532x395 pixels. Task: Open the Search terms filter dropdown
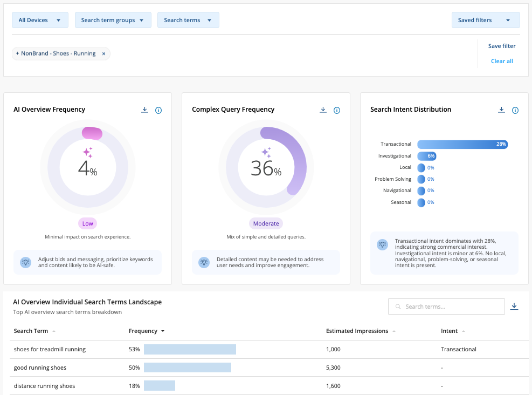coord(188,20)
